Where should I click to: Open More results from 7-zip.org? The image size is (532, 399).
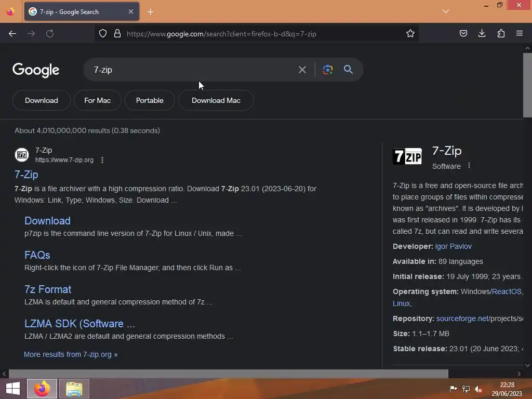(x=71, y=354)
